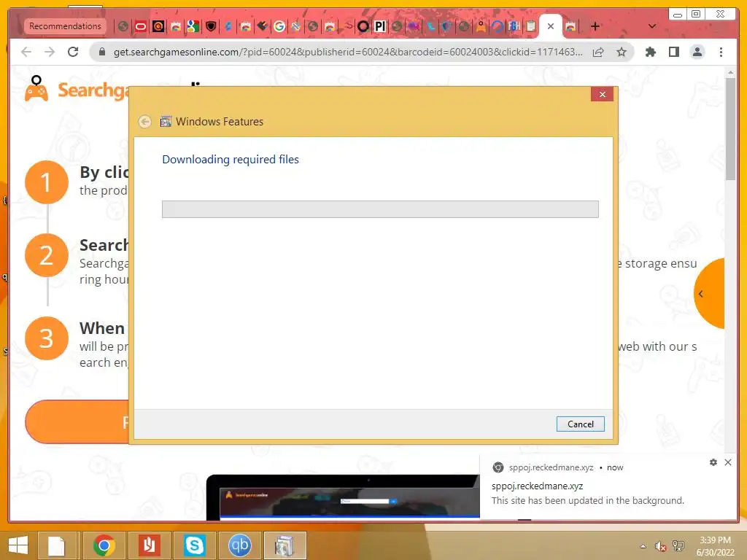
Task: Click the Searchgamesonline gamepad logo
Action: pyautogui.click(x=36, y=88)
